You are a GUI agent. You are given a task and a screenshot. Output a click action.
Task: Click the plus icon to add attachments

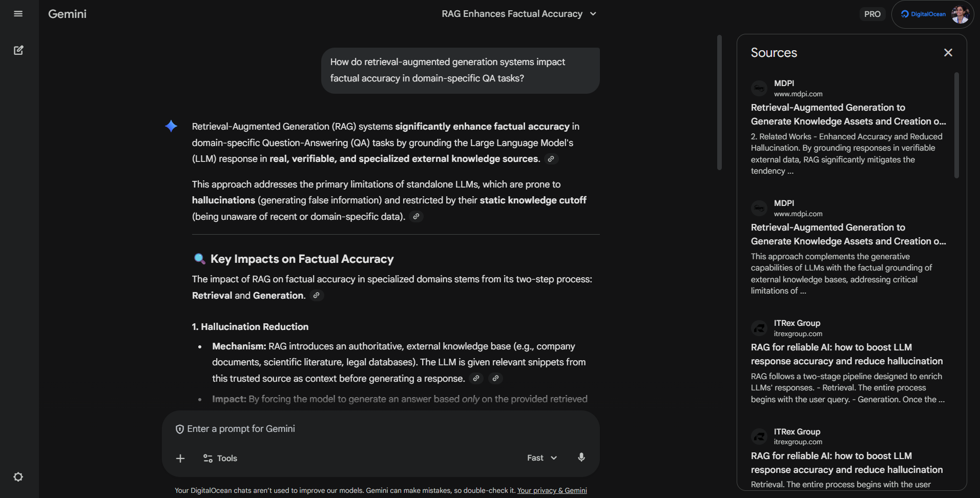[x=180, y=458]
